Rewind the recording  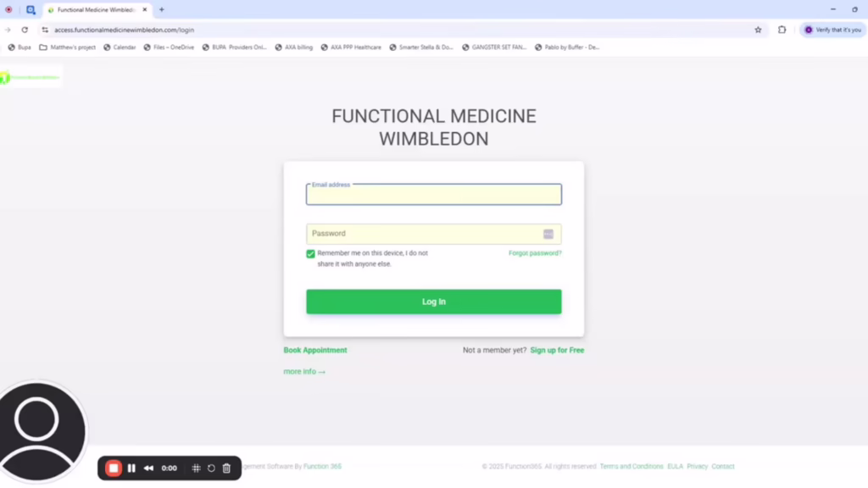(x=148, y=468)
